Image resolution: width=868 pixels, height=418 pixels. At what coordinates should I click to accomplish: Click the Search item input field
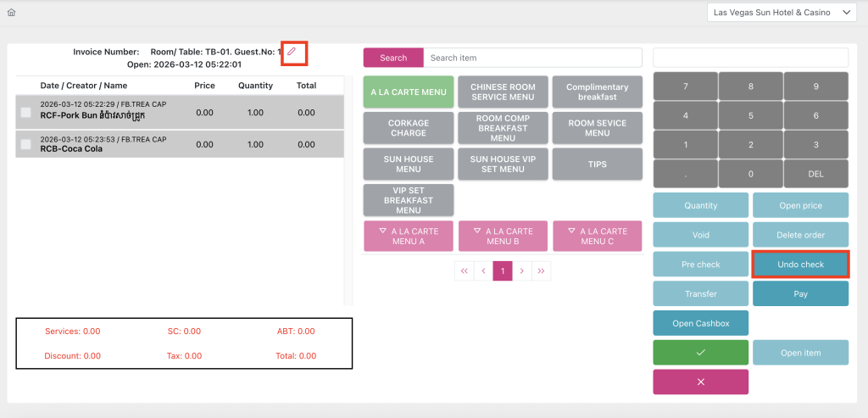click(531, 58)
